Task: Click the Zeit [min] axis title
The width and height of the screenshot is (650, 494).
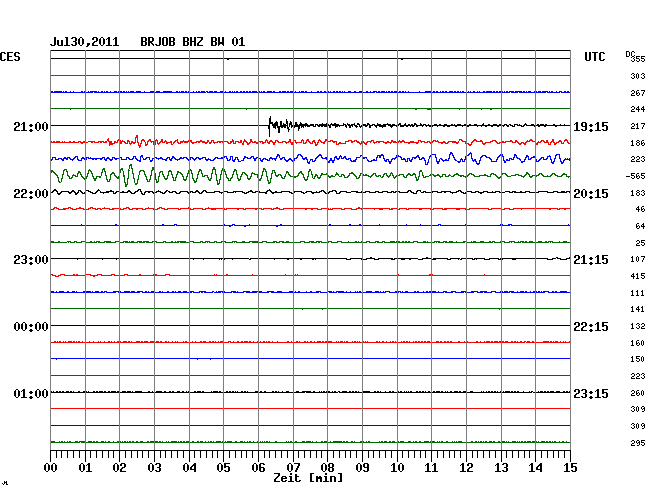Action: (308, 478)
